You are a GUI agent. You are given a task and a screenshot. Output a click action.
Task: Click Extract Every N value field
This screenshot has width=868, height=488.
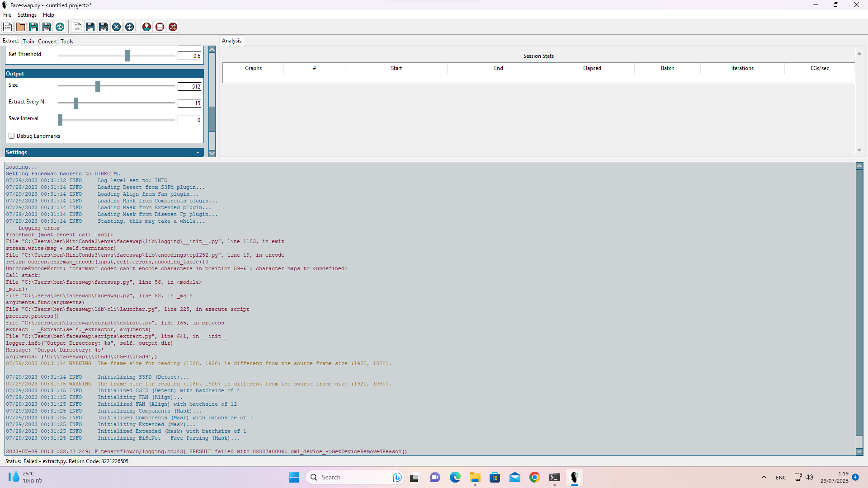coord(189,103)
